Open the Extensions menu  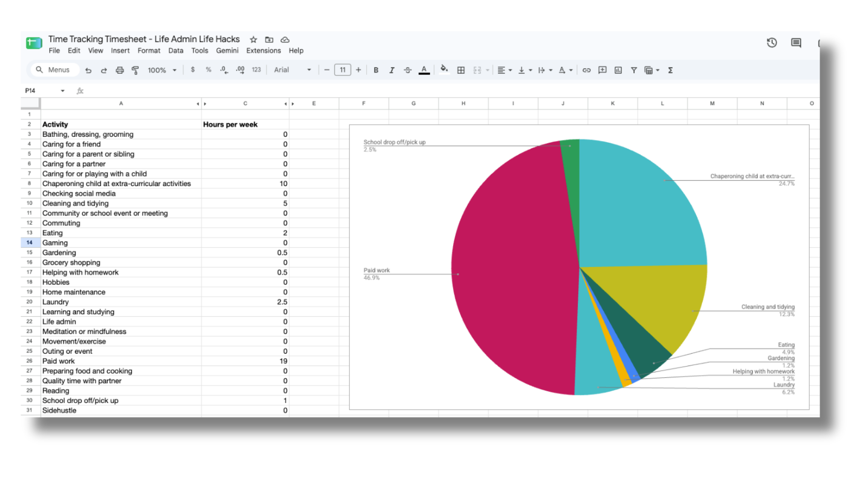coord(264,51)
